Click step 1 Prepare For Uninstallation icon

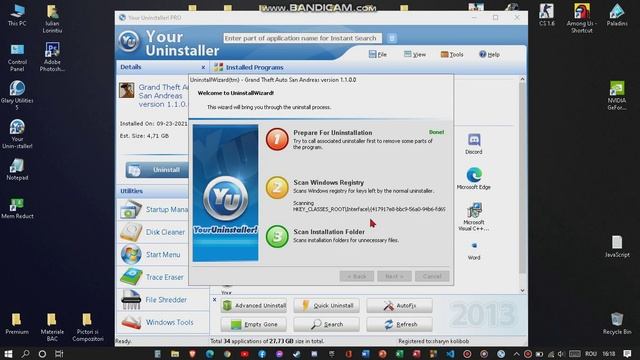[277, 139]
